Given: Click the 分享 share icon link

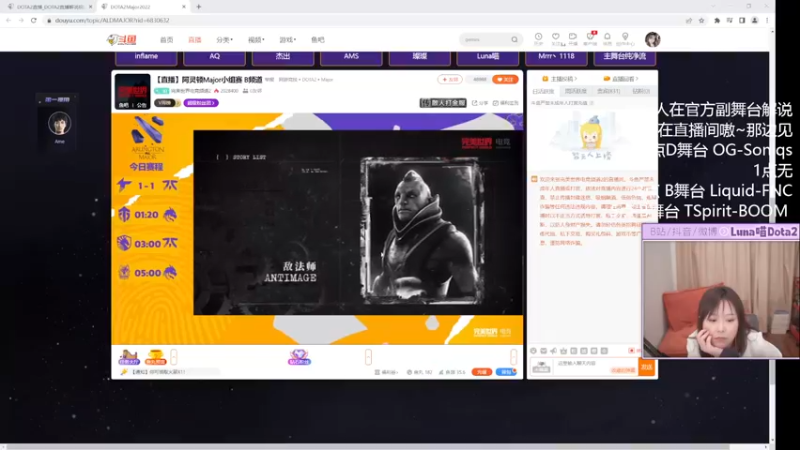Looking at the screenshot, I should click(480, 103).
